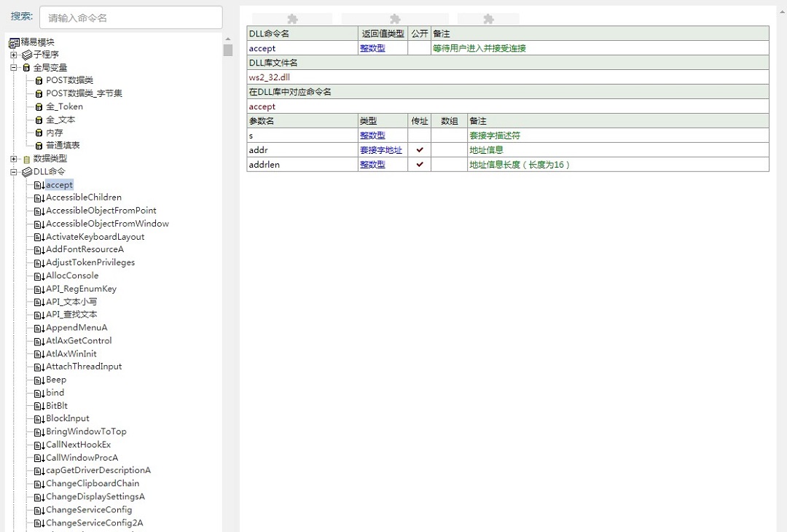Expand the 数据类型 tree node
The width and height of the screenshot is (787, 532).
point(14,159)
